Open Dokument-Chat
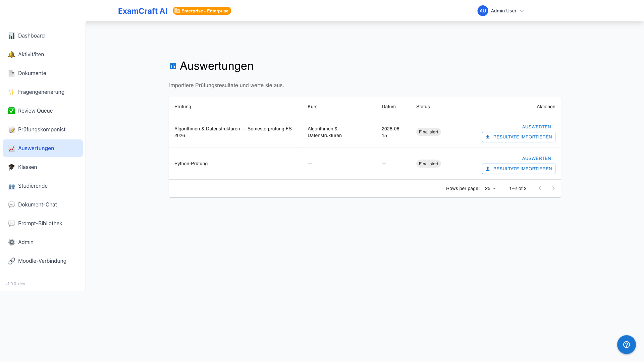Viewport: 644px width, 362px height. click(x=43, y=204)
